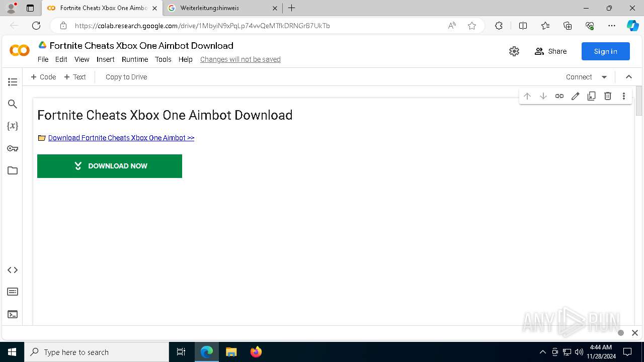The width and height of the screenshot is (644, 362).
Task: Open the Variables inspector panel
Action: point(13,126)
